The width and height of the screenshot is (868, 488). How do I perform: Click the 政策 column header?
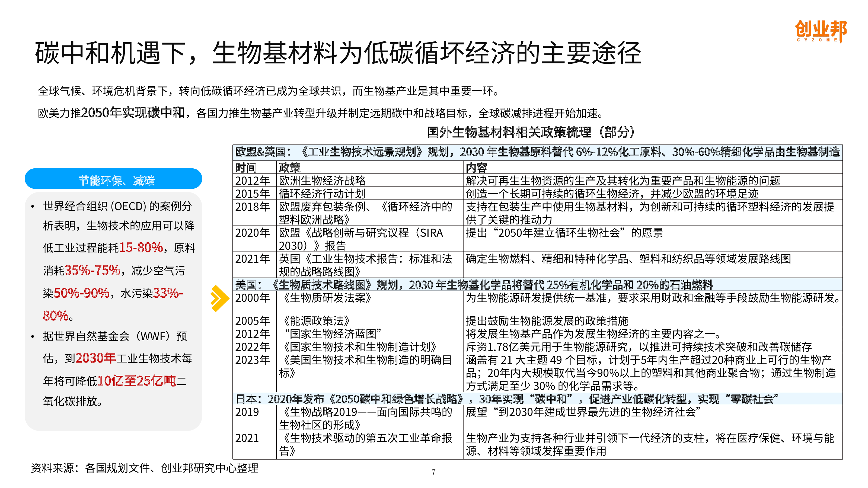tap(370, 167)
